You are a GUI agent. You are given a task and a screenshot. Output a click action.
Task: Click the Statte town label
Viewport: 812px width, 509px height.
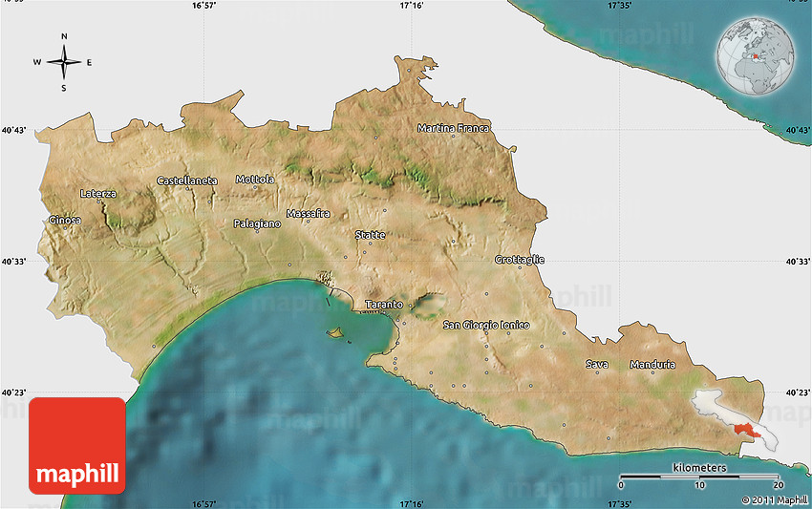[370, 235]
